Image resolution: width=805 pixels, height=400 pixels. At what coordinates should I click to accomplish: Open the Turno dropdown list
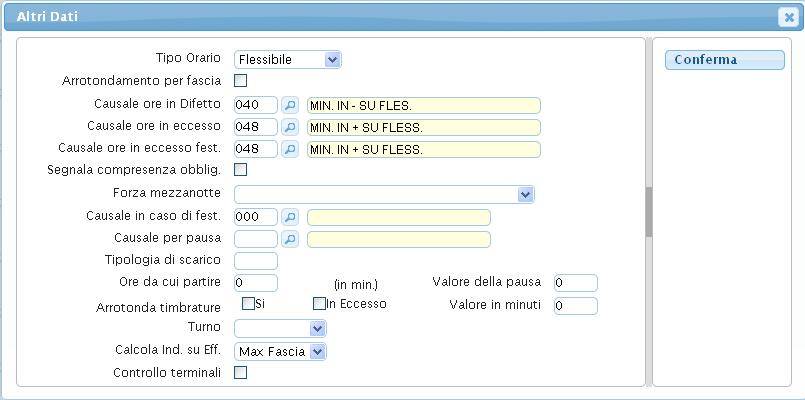pos(280,328)
